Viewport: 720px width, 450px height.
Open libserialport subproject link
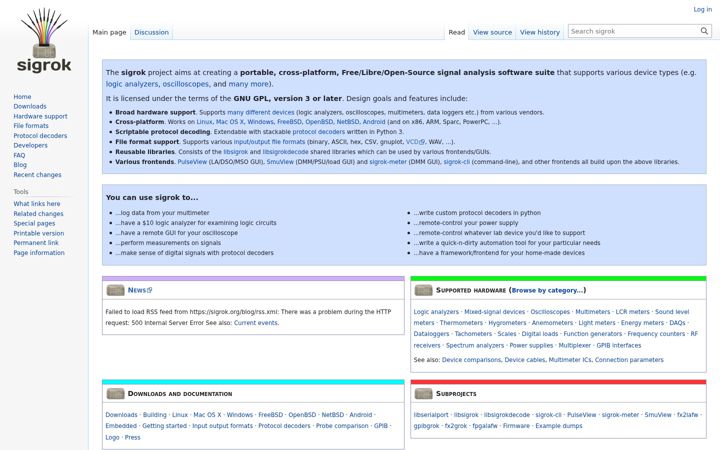tap(431, 415)
